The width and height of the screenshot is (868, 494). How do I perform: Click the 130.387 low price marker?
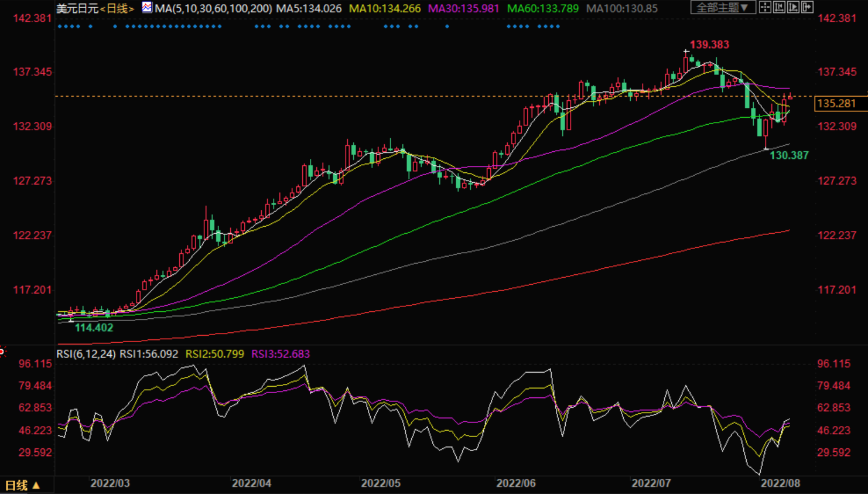click(x=789, y=155)
